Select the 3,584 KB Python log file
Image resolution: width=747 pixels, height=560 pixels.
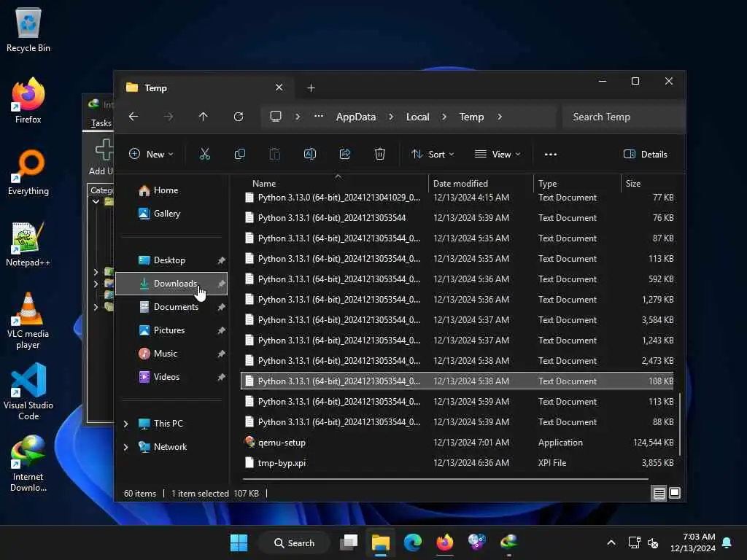click(457, 320)
